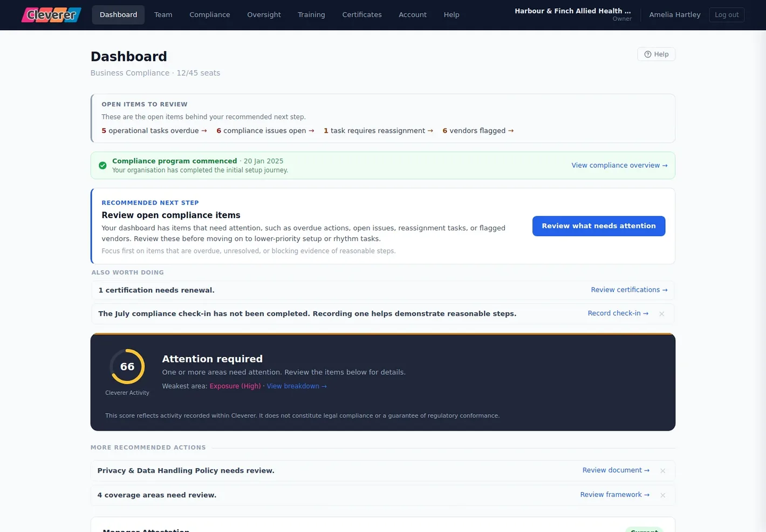Open 6 vendors flagged link
Screen dimensions: 766x532
click(478, 131)
